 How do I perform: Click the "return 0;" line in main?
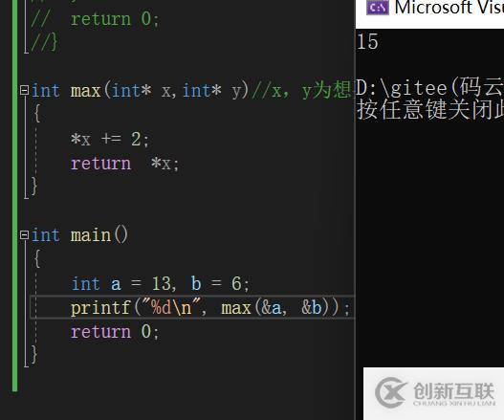click(x=115, y=332)
